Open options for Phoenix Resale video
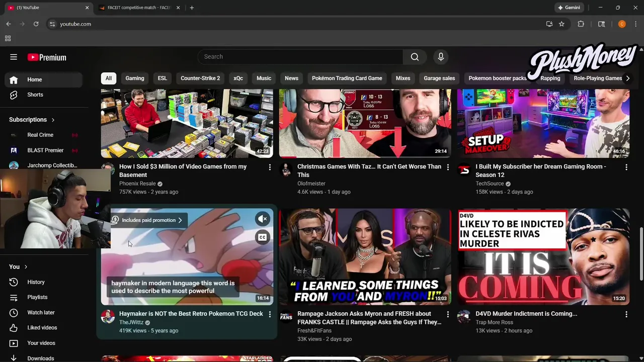This screenshot has width=644, height=362. coord(270,167)
